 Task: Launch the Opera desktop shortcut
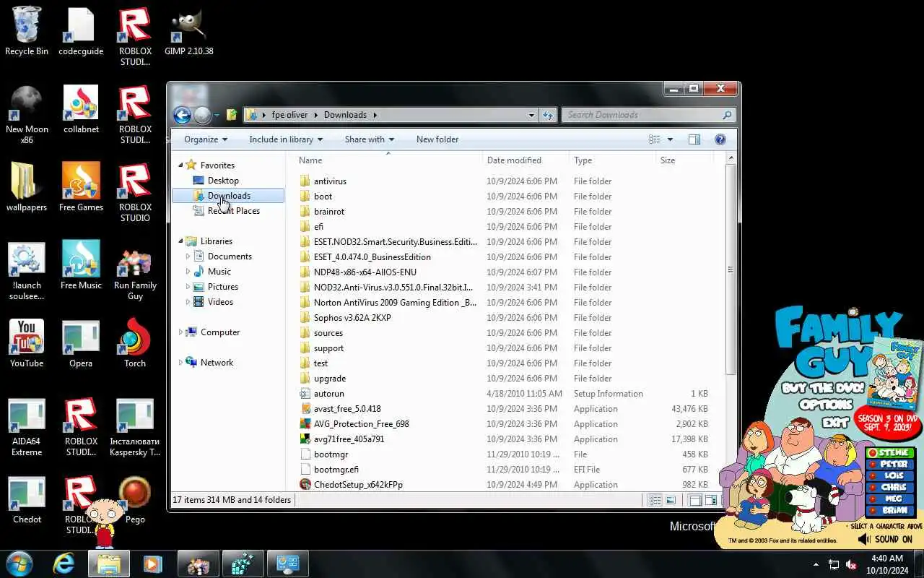coord(81,344)
